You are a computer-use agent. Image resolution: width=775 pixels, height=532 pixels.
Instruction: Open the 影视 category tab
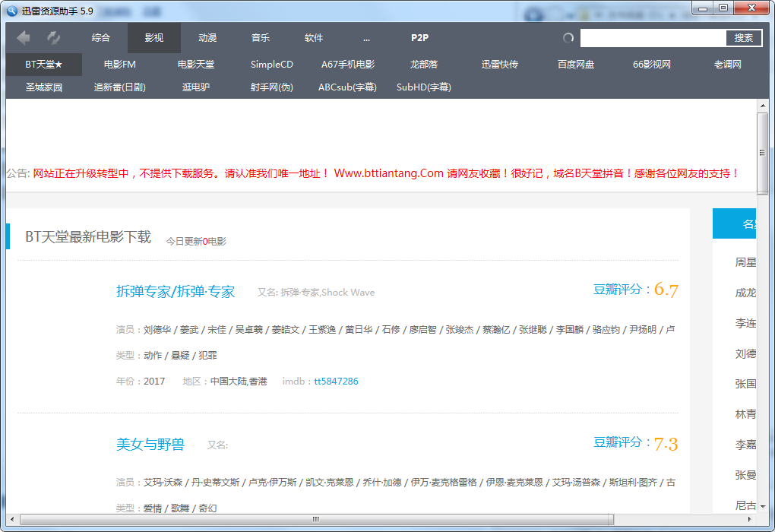153,38
